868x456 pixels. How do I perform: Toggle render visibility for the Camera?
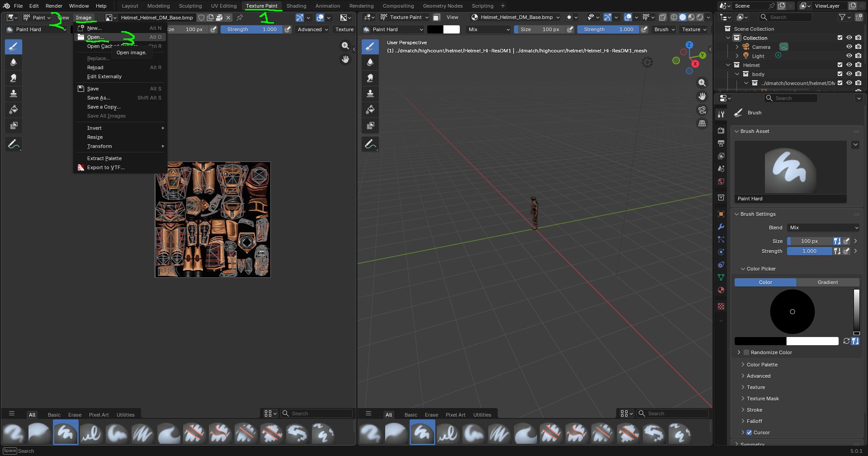point(859,47)
